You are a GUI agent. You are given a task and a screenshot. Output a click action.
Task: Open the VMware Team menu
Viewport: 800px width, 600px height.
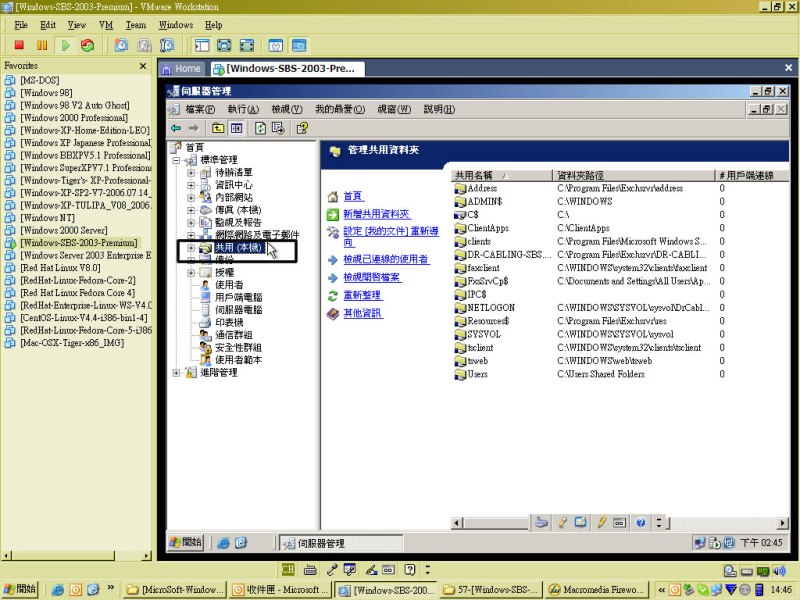click(136, 25)
